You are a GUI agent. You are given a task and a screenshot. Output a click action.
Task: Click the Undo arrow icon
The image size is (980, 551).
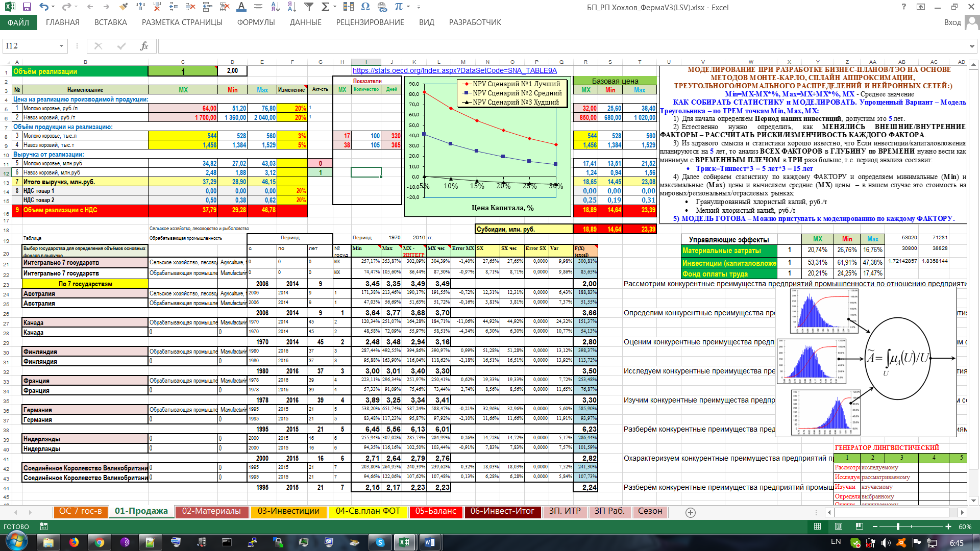[x=44, y=7]
